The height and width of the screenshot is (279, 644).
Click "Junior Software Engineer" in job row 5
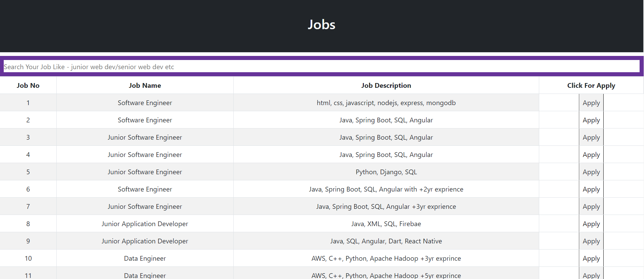tap(145, 172)
